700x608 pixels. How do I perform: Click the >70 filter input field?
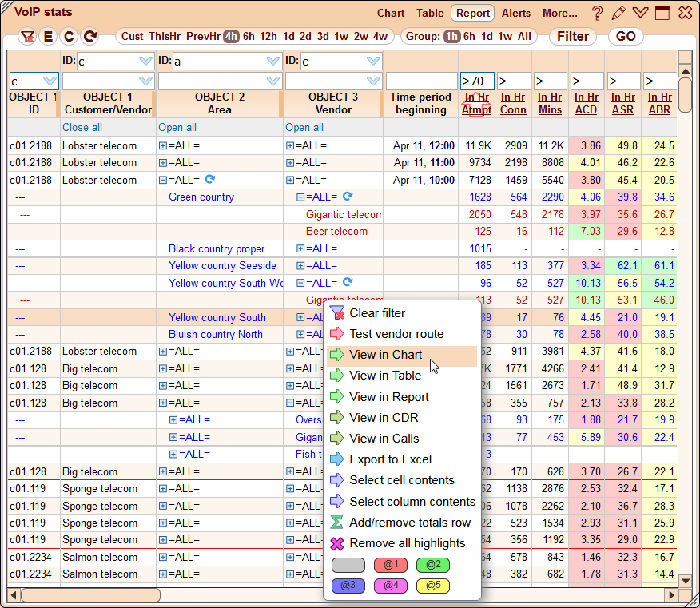click(479, 81)
